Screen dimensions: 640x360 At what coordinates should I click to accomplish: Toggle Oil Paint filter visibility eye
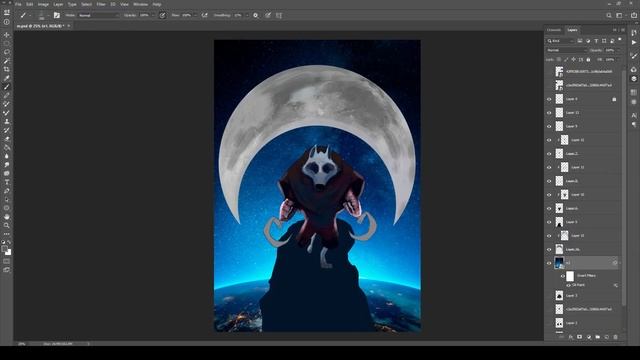coord(568,285)
